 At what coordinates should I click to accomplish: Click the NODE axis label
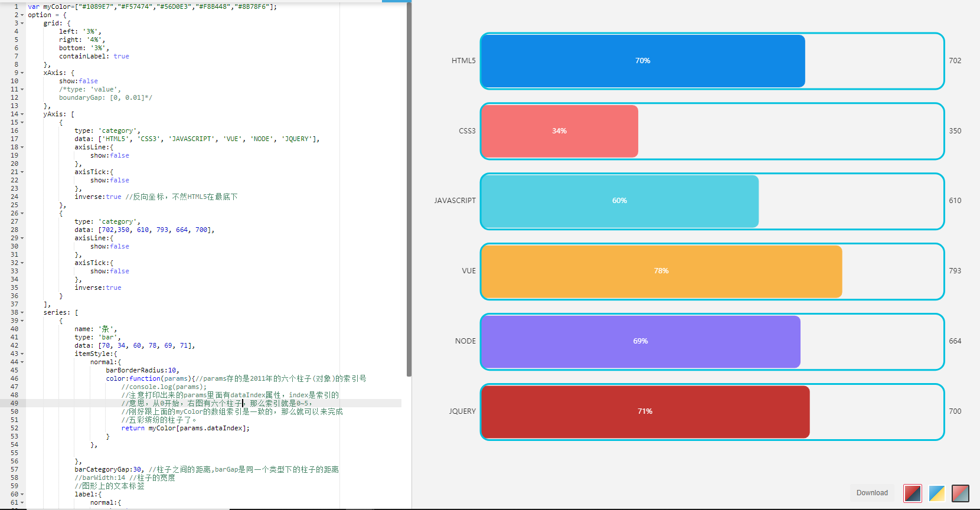click(465, 341)
